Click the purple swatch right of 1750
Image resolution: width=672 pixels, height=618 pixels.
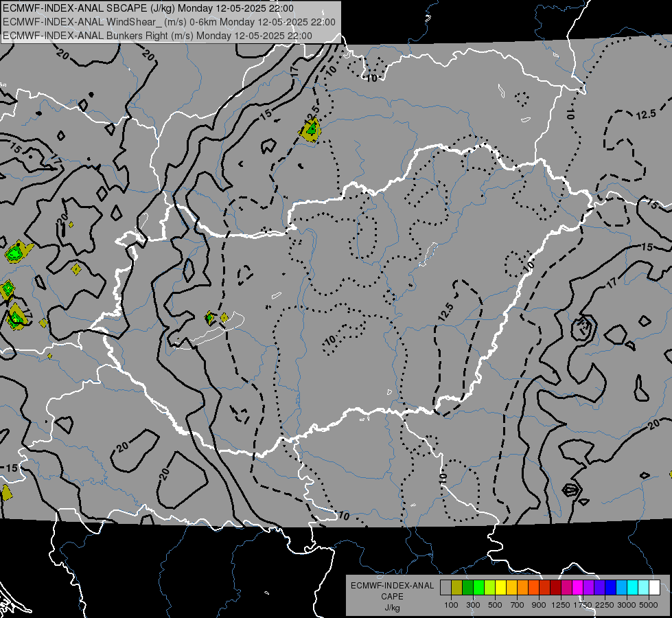tap(589, 587)
